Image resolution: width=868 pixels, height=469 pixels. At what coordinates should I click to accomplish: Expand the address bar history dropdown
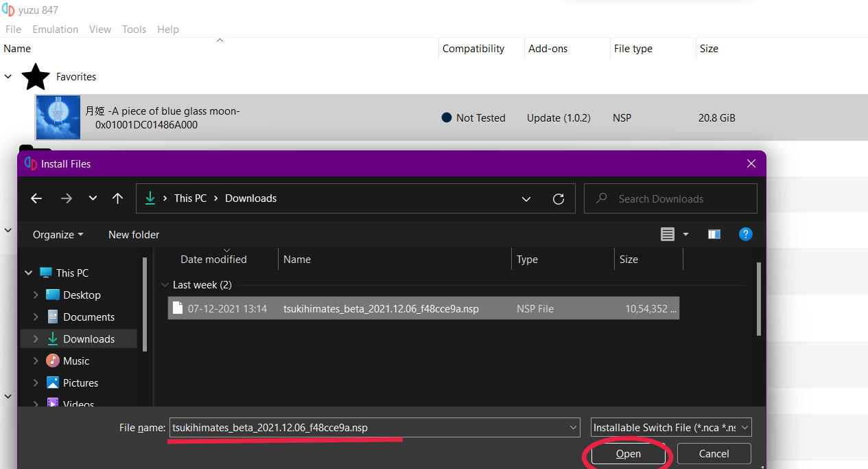click(x=526, y=199)
